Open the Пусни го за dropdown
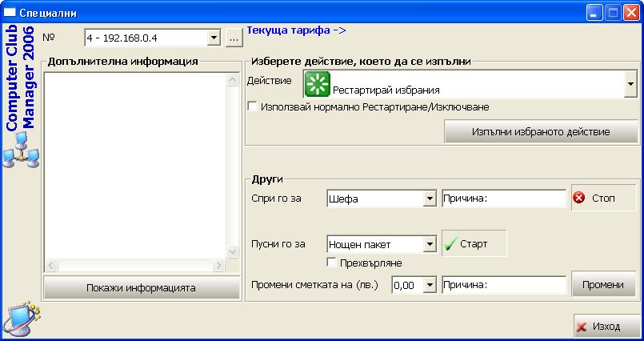The width and height of the screenshot is (644, 341). click(x=430, y=244)
